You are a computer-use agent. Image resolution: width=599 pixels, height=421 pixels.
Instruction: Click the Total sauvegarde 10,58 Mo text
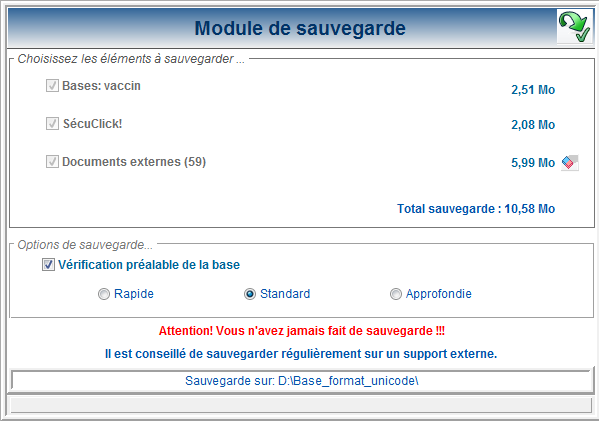(476, 209)
